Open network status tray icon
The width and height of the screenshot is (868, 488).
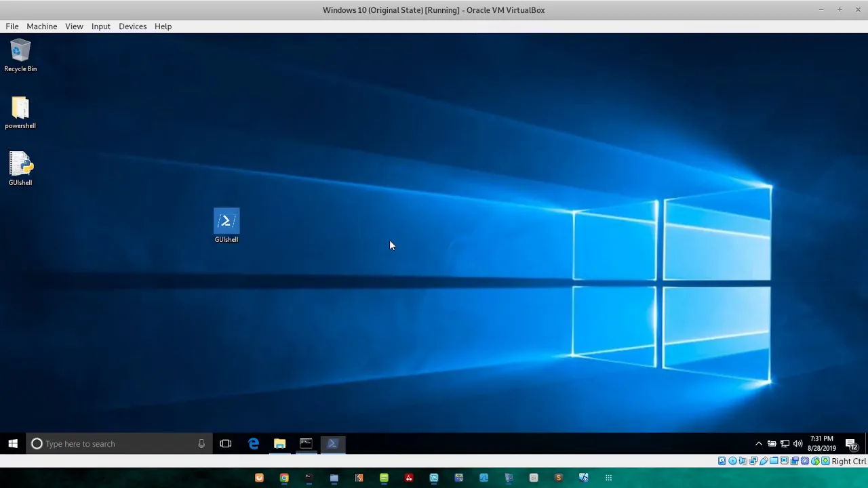click(x=785, y=444)
